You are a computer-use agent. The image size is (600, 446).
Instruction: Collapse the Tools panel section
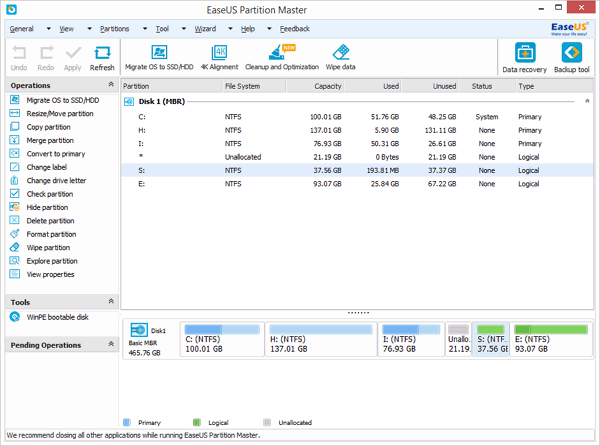[110, 302]
